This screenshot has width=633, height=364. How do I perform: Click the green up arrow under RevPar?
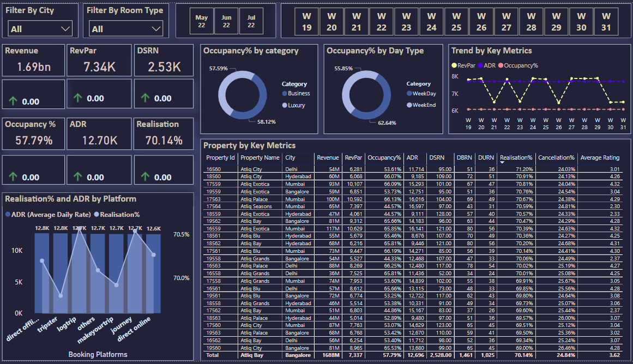click(77, 98)
